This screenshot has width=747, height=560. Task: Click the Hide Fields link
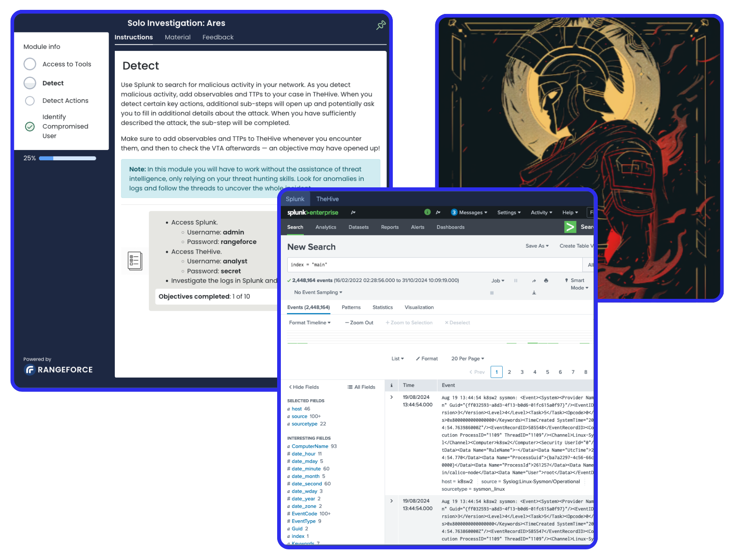click(303, 387)
